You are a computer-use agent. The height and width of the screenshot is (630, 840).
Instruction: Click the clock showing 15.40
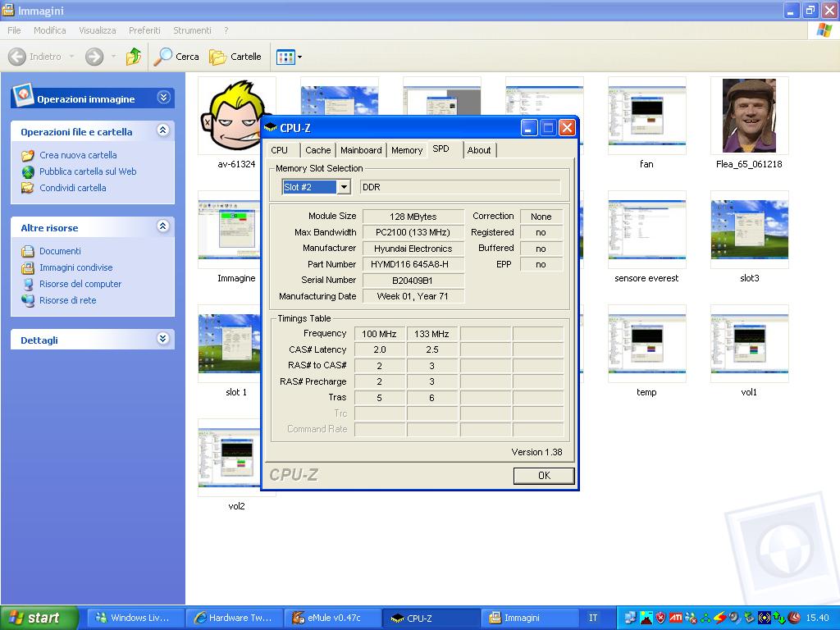pos(817,618)
